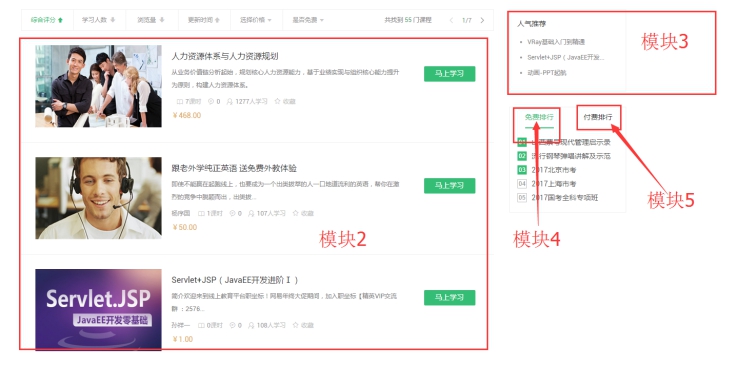The image size is (738, 365).
Task: Click the 0课时 lesson book icon
Action: click(201, 325)
